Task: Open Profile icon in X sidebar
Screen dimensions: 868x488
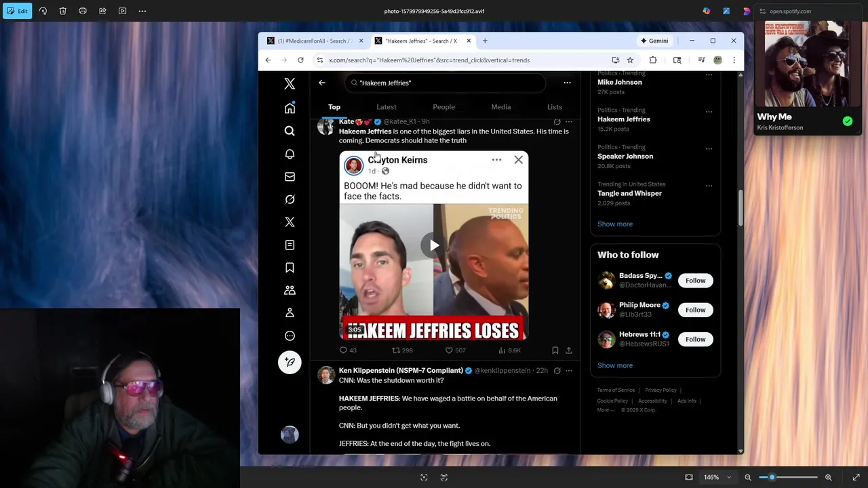Action: [290, 312]
